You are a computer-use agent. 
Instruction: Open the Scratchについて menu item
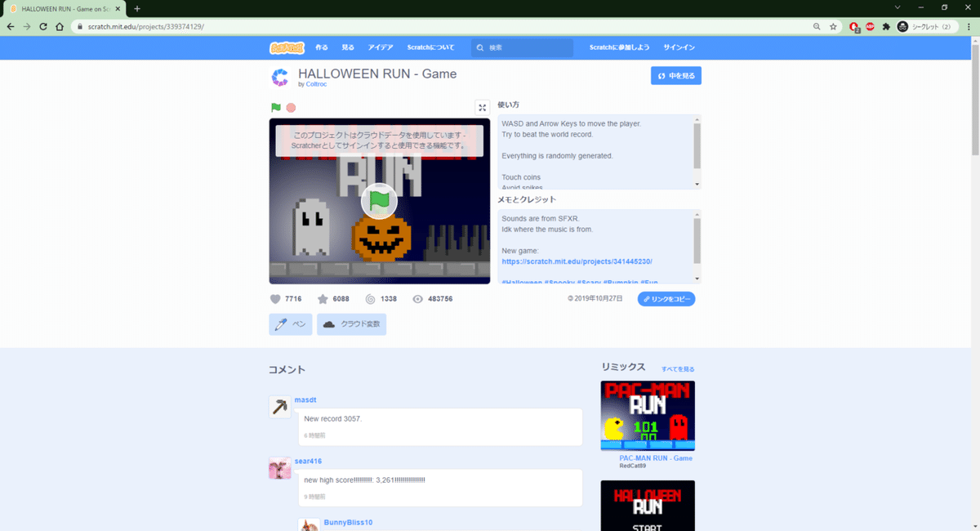430,47
